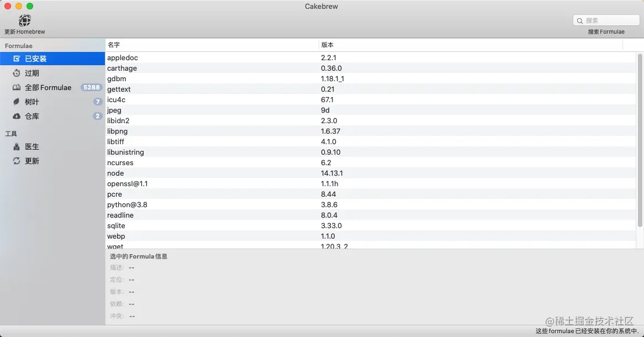Click version 1.1.1h cell
Screen dimensions: 644x337
click(330, 183)
